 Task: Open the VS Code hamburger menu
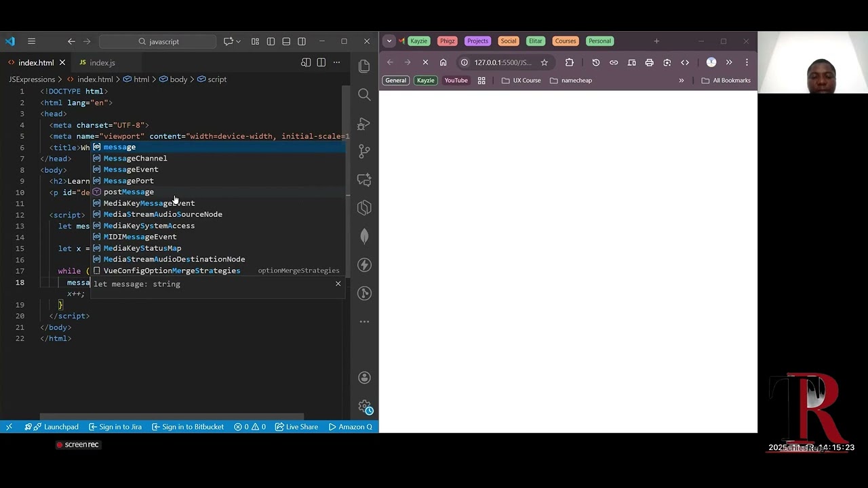[x=31, y=41]
